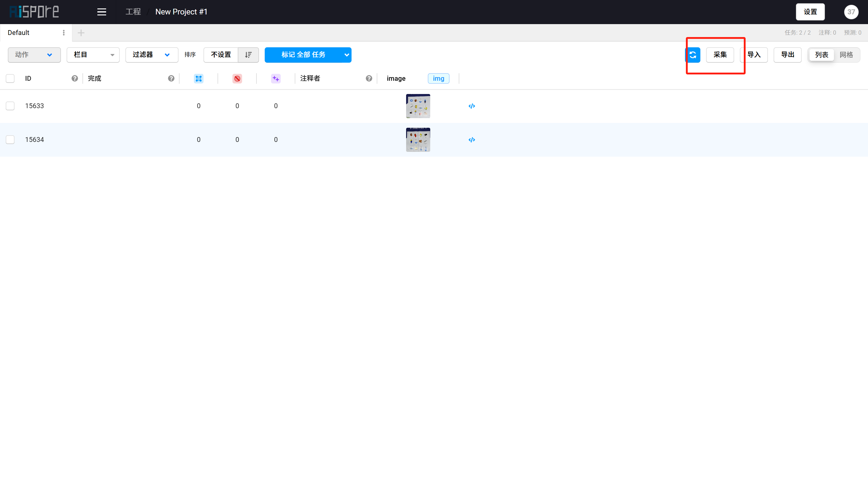
Task: Toggle the select-all header checkbox
Action: (10, 78)
